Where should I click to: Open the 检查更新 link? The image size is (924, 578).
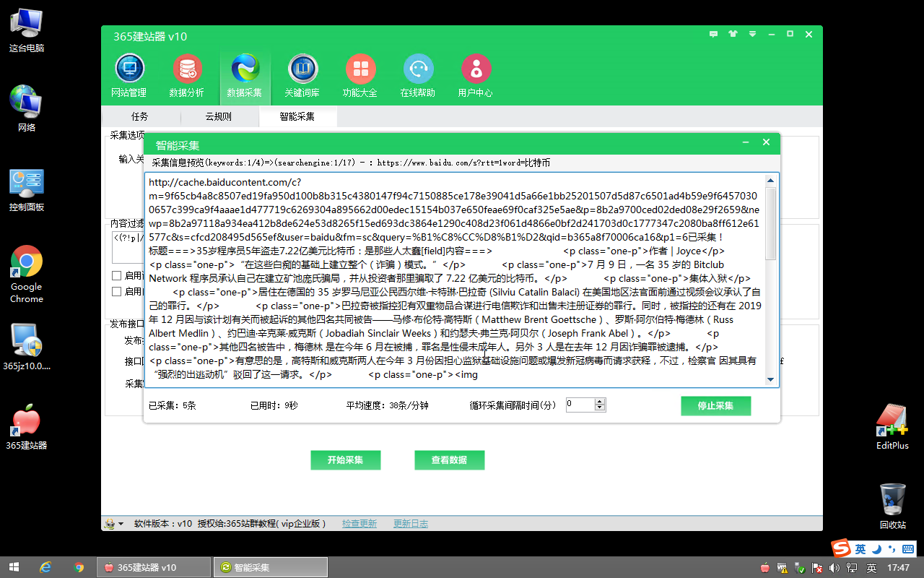coord(359,524)
